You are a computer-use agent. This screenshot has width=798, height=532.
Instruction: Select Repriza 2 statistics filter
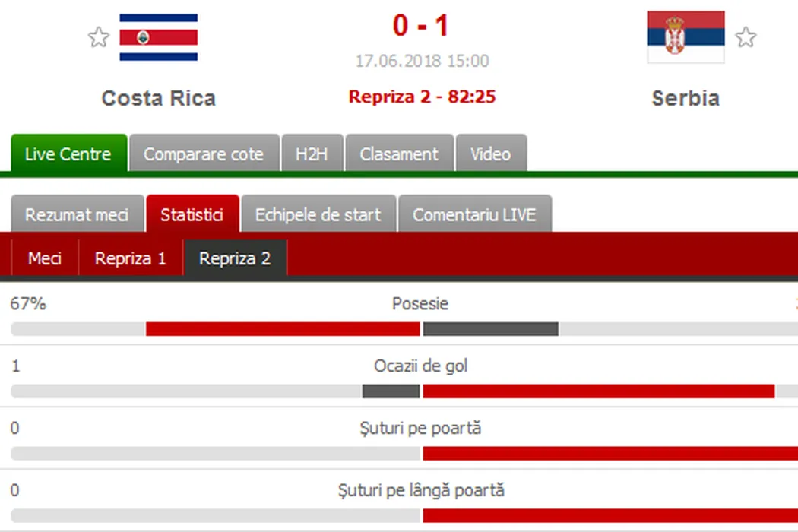(235, 258)
